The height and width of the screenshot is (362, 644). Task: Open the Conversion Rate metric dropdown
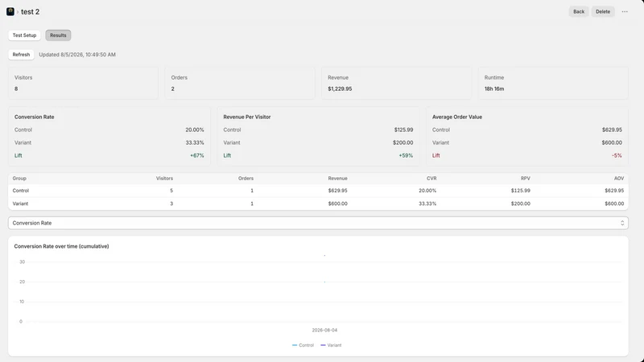318,223
